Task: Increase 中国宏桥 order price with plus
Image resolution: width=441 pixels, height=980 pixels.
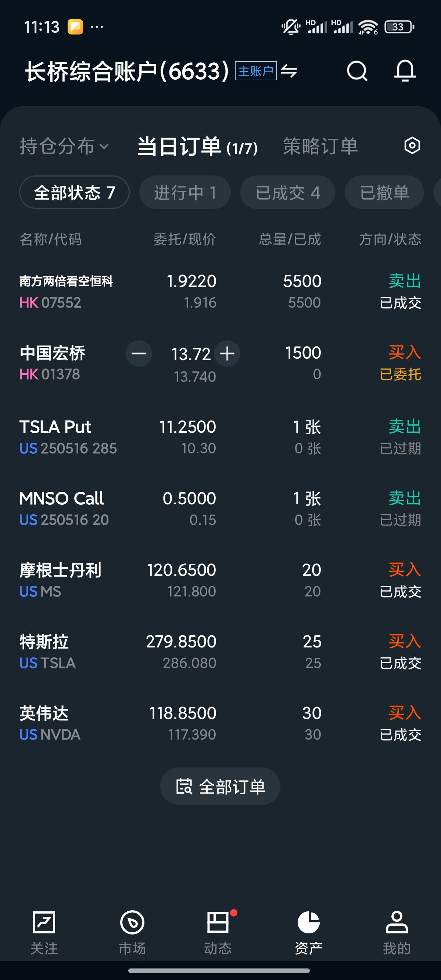Action: [227, 353]
